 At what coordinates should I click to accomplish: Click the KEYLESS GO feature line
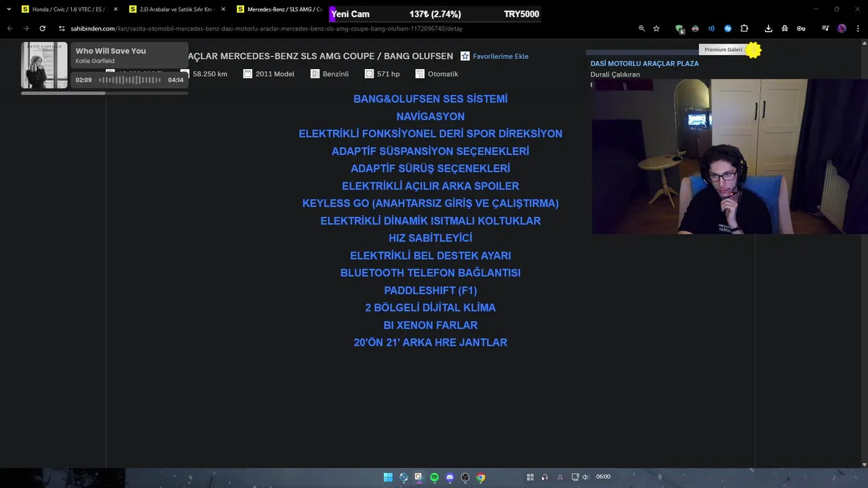[x=431, y=203]
